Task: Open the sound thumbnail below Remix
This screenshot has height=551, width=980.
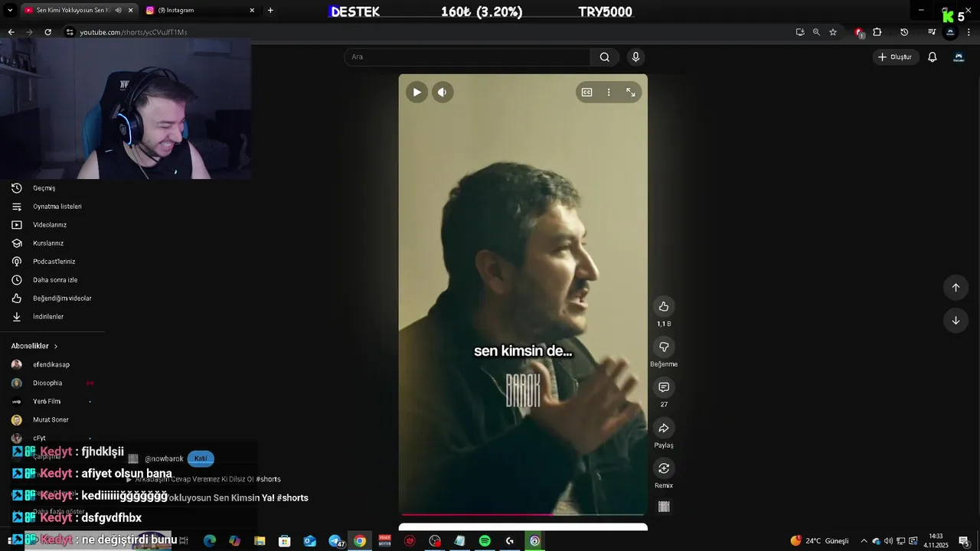Action: pos(664,507)
